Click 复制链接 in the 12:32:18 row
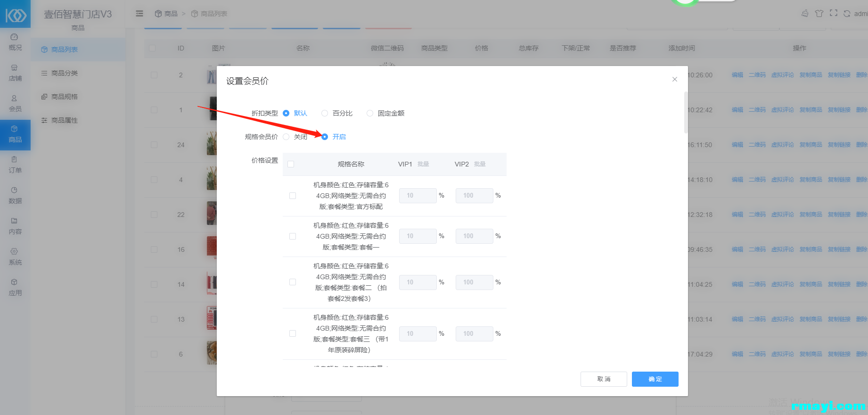Viewport: 868px width, 415px height. [839, 215]
